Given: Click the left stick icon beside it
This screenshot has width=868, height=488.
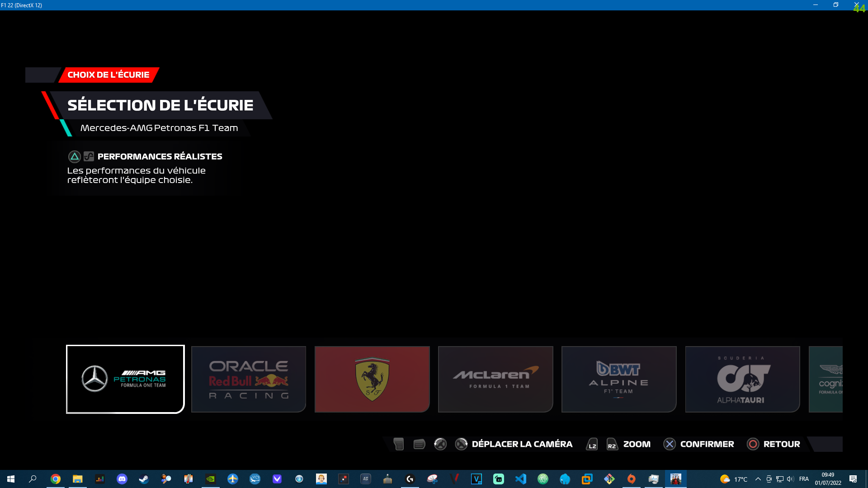Looking at the screenshot, I should point(440,444).
